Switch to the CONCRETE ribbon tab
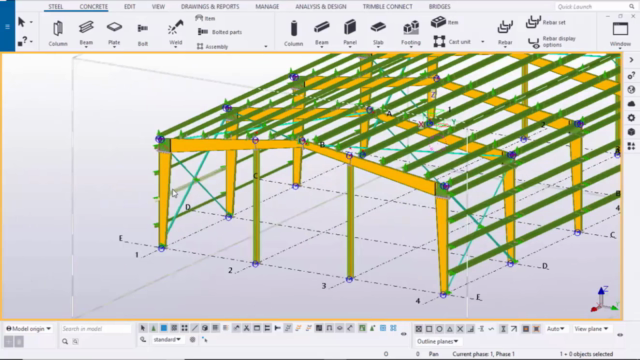640x360 pixels. coord(93,7)
